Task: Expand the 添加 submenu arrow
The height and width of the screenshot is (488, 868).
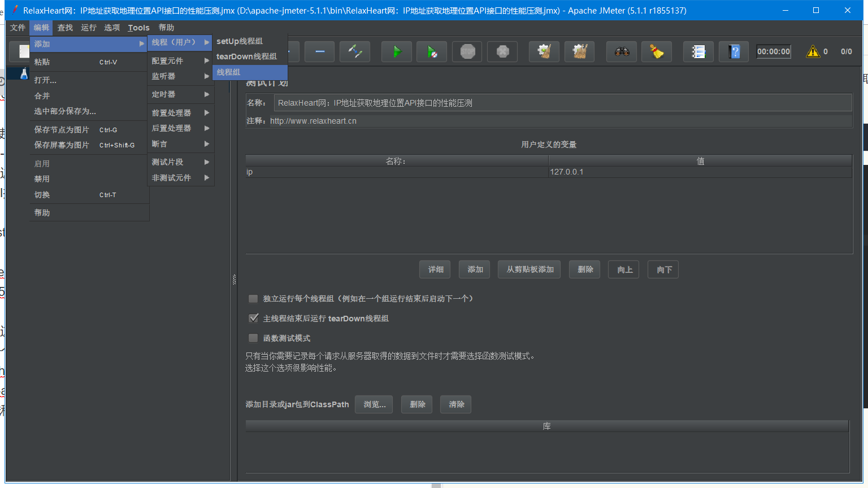Action: [142, 43]
